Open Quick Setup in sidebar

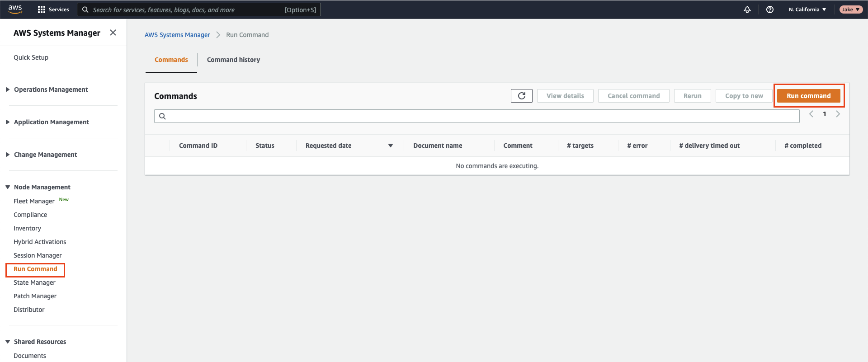point(31,57)
